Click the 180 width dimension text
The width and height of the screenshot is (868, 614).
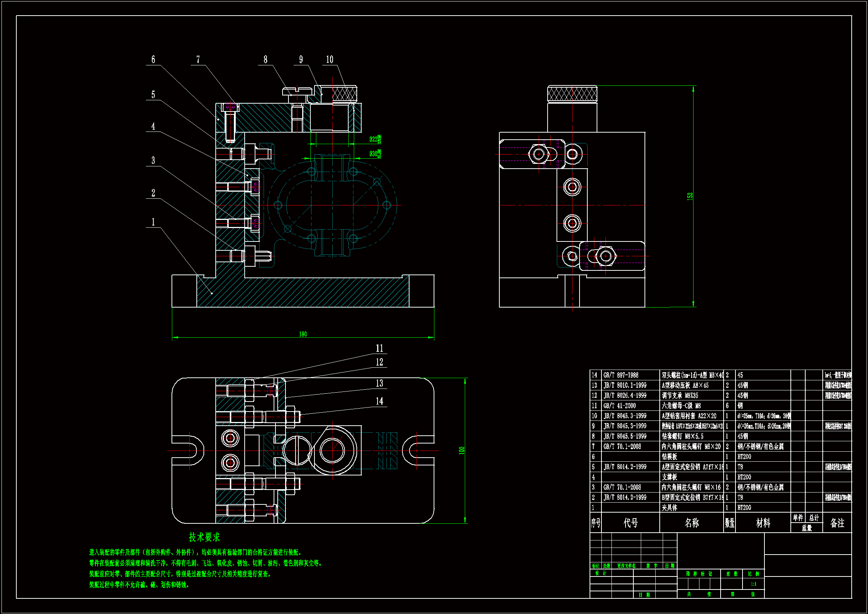303,334
